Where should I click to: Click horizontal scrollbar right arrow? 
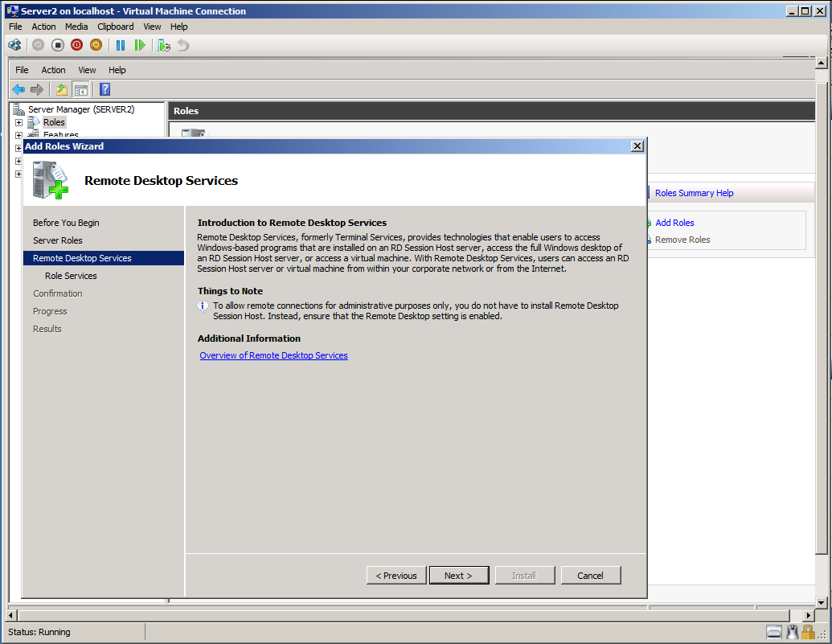coord(809,615)
